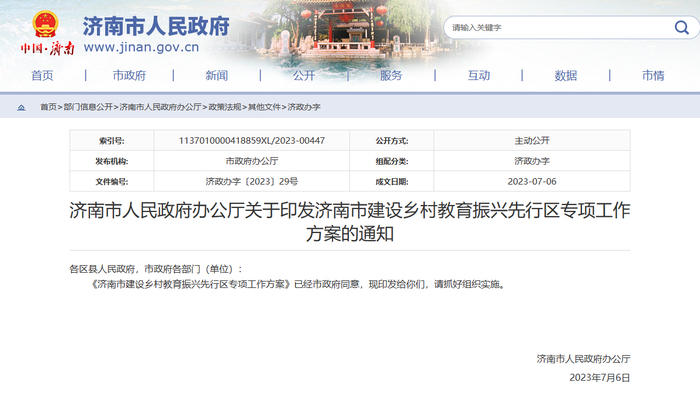The height and width of the screenshot is (396, 700).
Task: Click 济南市人民政府办公厅 breadcrumb link
Action: [x=160, y=107]
